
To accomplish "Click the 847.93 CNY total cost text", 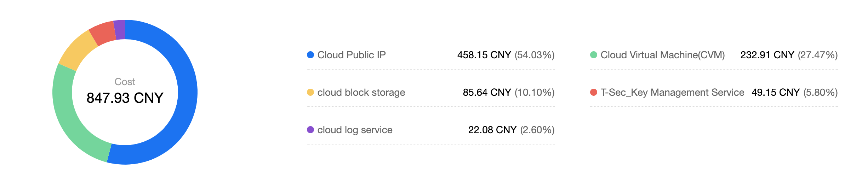I will (125, 98).
